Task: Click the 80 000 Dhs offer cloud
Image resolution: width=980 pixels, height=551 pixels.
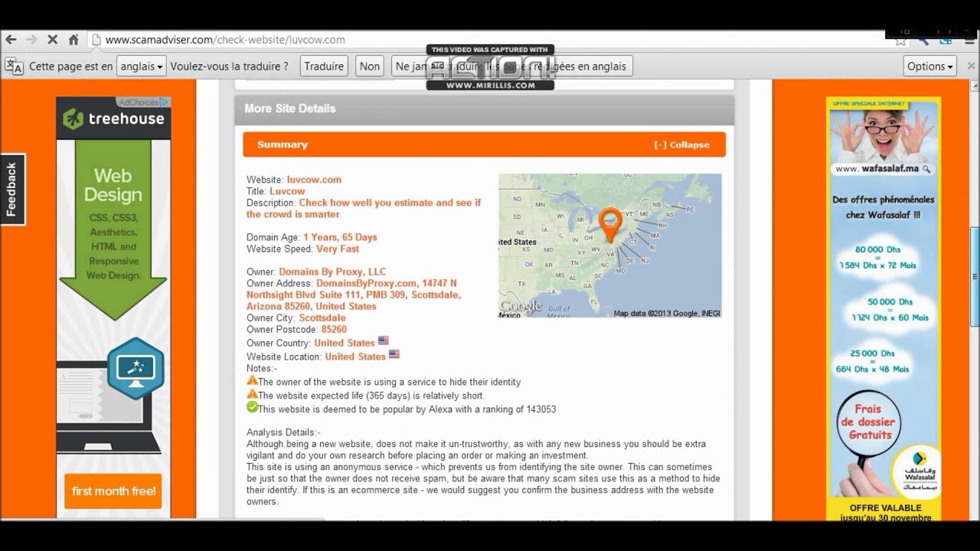Action: coord(878,257)
